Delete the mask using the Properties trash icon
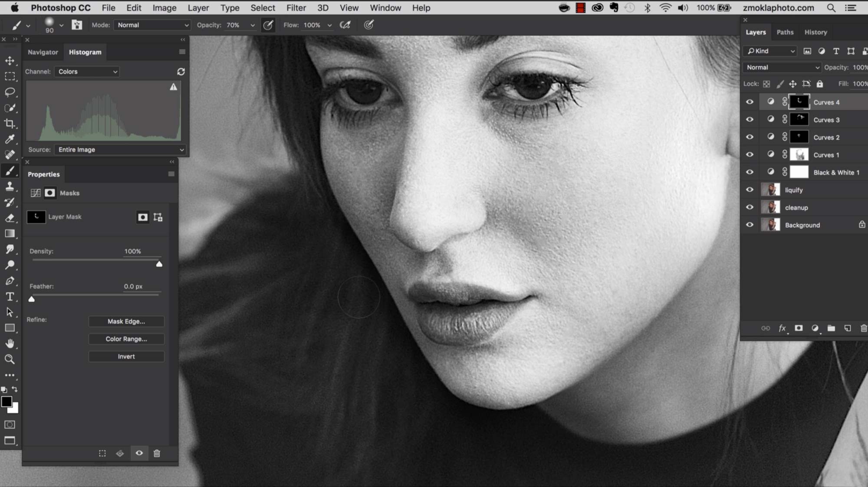868x487 pixels. tap(157, 453)
